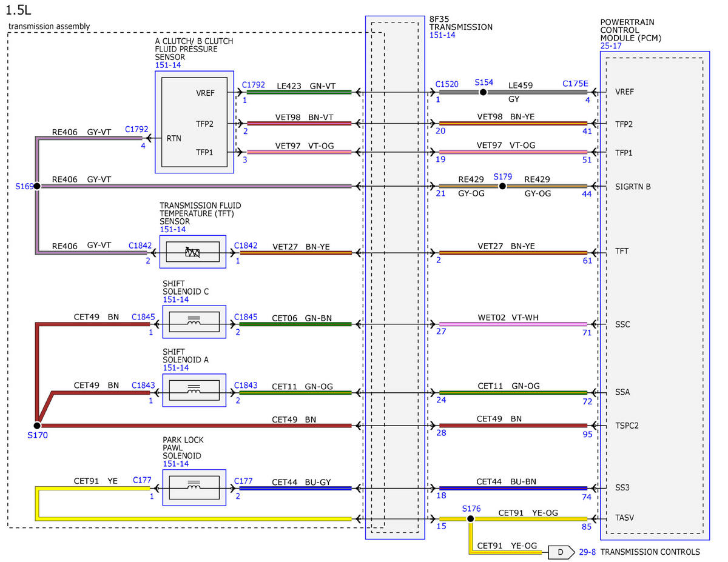Select the transmission assembly label

49,26
